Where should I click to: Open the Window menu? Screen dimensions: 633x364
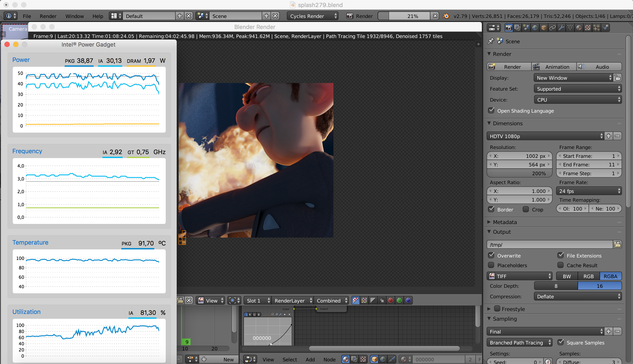pyautogui.click(x=75, y=16)
